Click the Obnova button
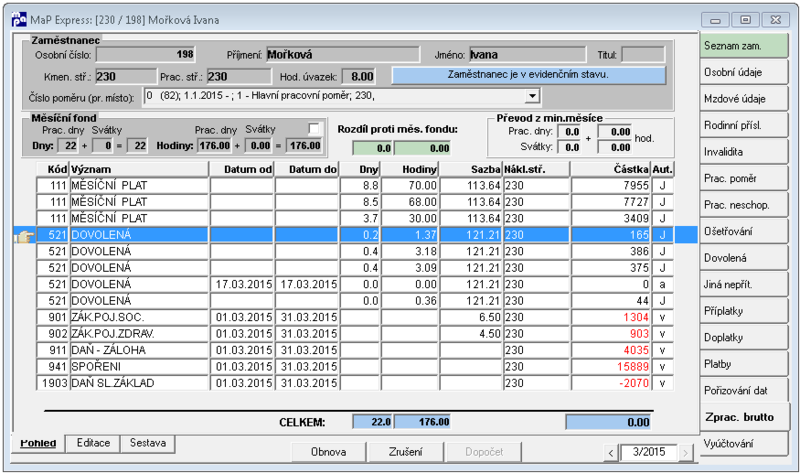The width and height of the screenshot is (800, 473). point(329,452)
